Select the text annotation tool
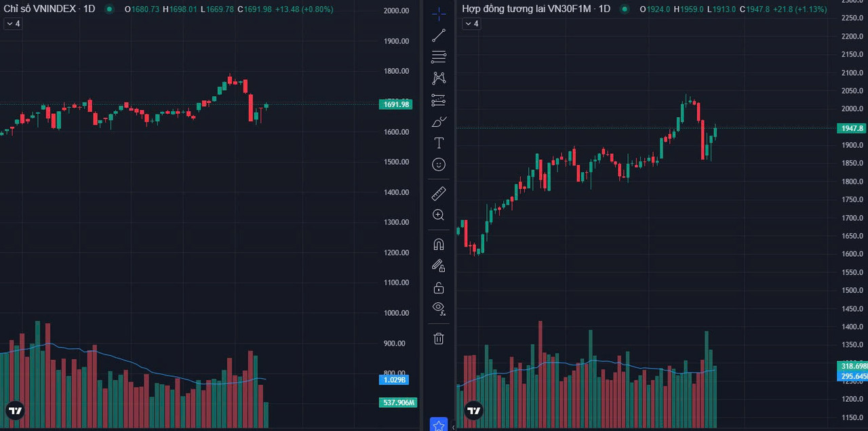This screenshot has width=868, height=431. (x=439, y=143)
